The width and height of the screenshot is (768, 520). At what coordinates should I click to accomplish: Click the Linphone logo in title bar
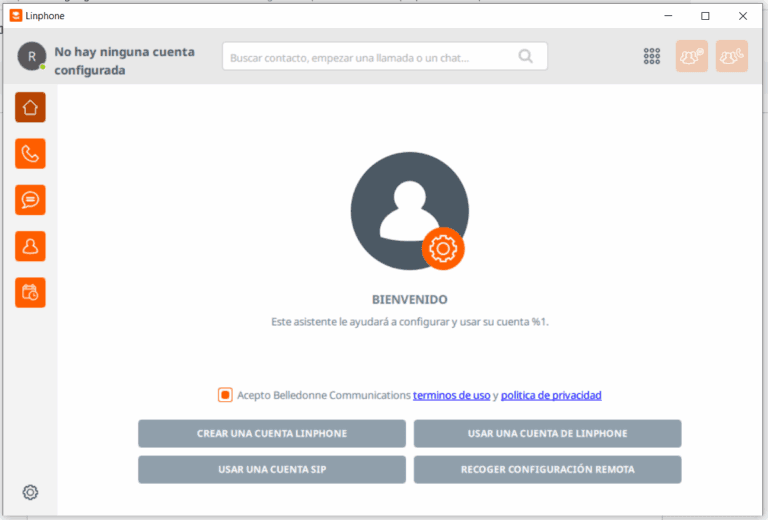(x=16, y=16)
